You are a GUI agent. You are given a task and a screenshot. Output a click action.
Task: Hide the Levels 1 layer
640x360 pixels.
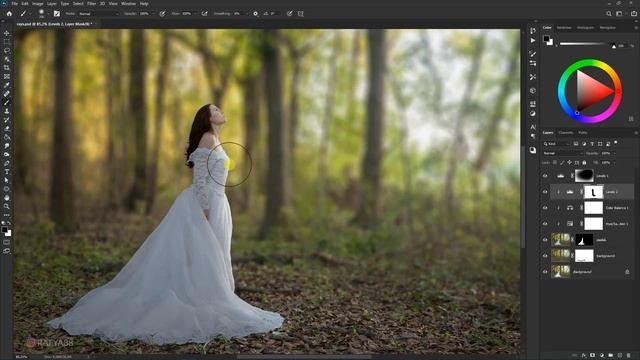(545, 176)
